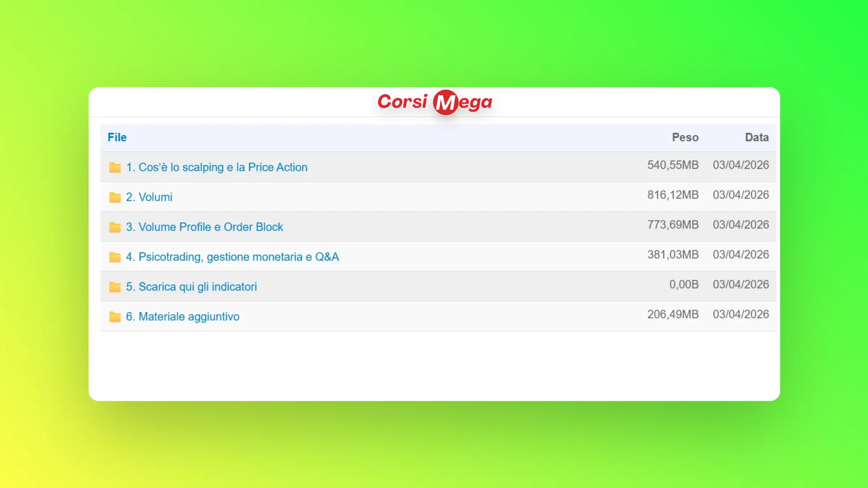Click the red M circle in logo

[446, 102]
